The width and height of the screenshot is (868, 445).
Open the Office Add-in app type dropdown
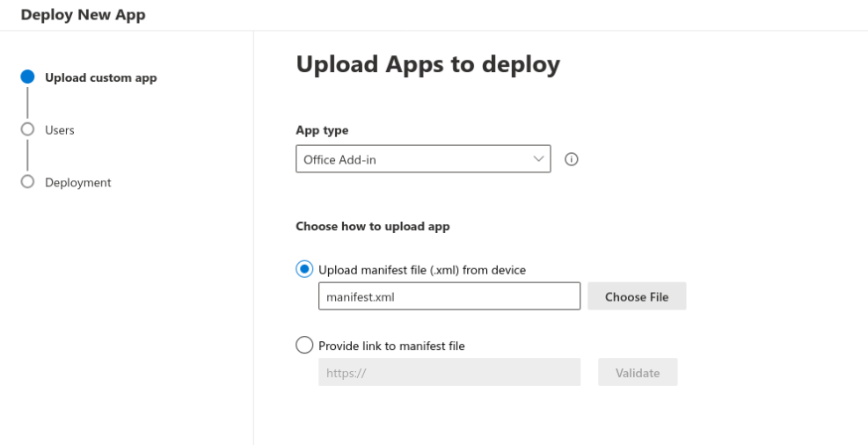pos(422,159)
